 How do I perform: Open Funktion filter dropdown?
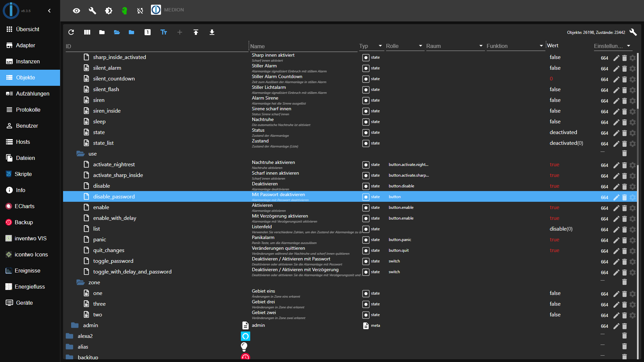(515, 46)
